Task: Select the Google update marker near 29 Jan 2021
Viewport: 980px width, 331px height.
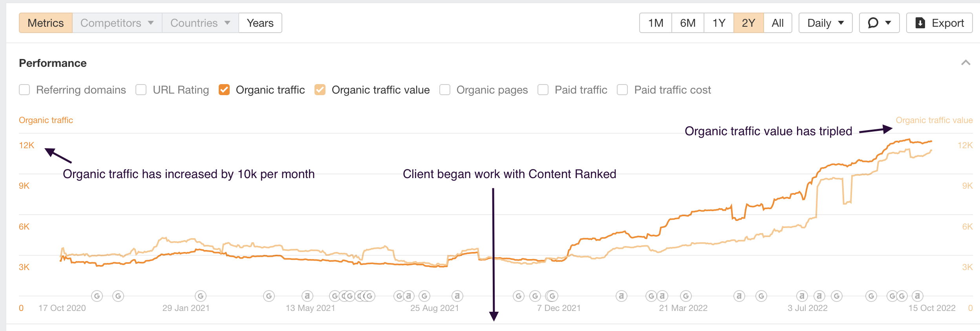Action: click(x=201, y=296)
